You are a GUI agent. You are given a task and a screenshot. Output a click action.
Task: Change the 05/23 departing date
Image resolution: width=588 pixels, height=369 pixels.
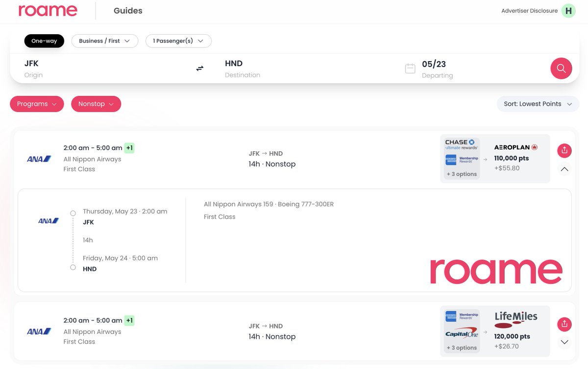point(437,69)
